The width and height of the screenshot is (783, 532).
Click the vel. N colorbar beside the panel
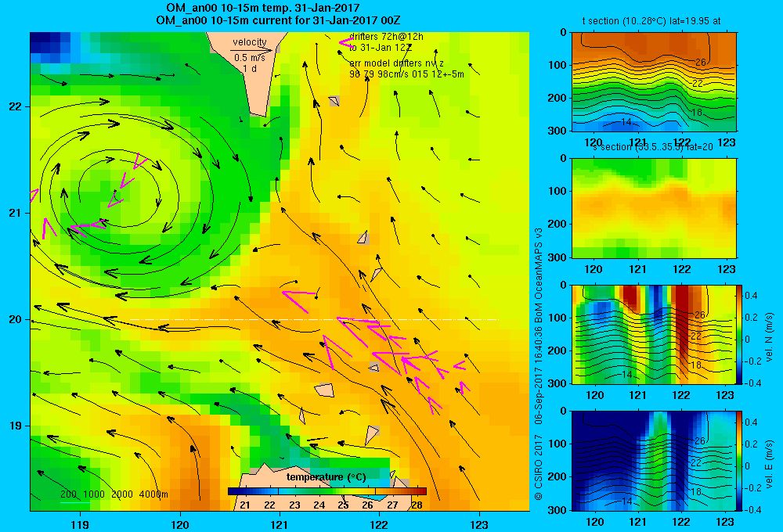740,334
